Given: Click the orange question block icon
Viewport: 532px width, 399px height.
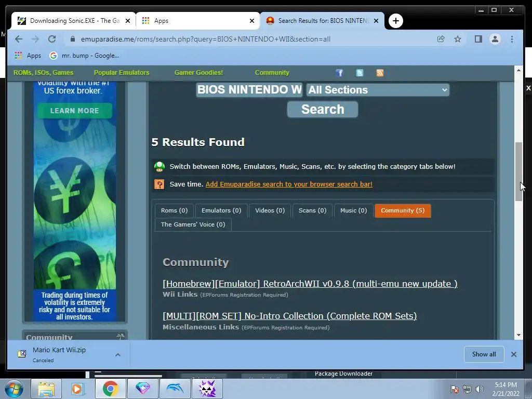Looking at the screenshot, I should [x=159, y=184].
